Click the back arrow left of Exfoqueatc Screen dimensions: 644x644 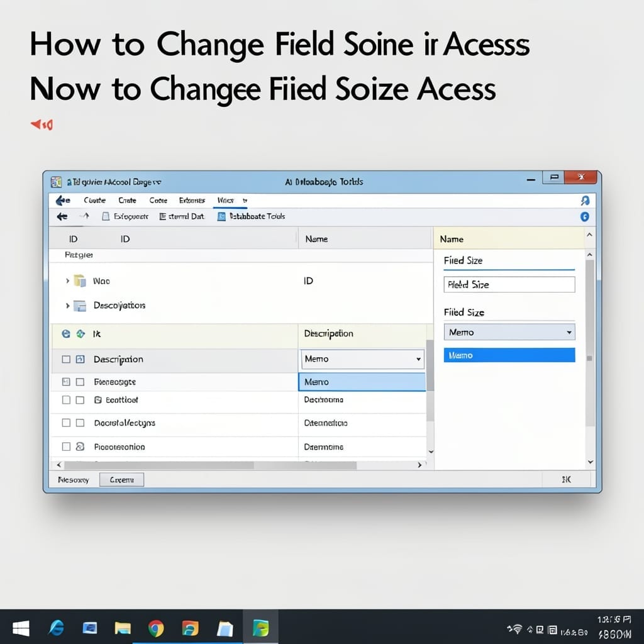pyautogui.click(x=62, y=216)
